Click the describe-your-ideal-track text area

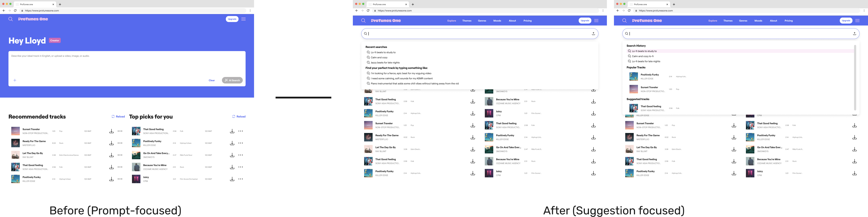point(127,64)
